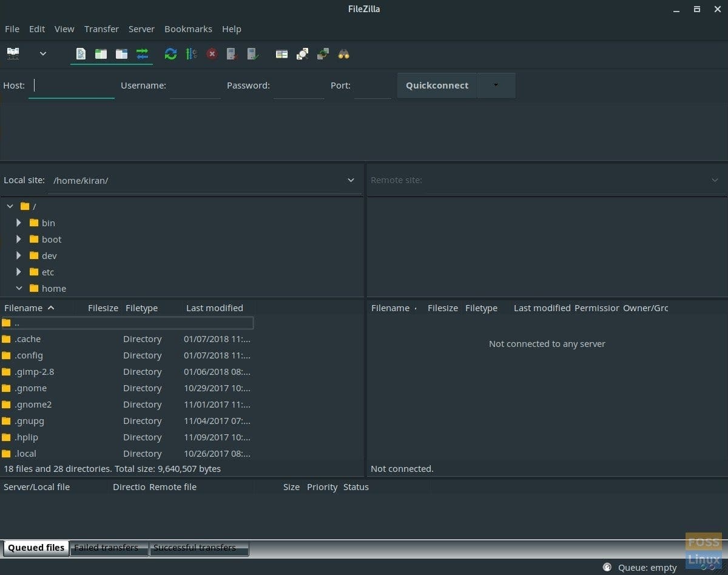Click the queue status icon in status bar
728x575 pixels.
pyautogui.click(x=607, y=568)
